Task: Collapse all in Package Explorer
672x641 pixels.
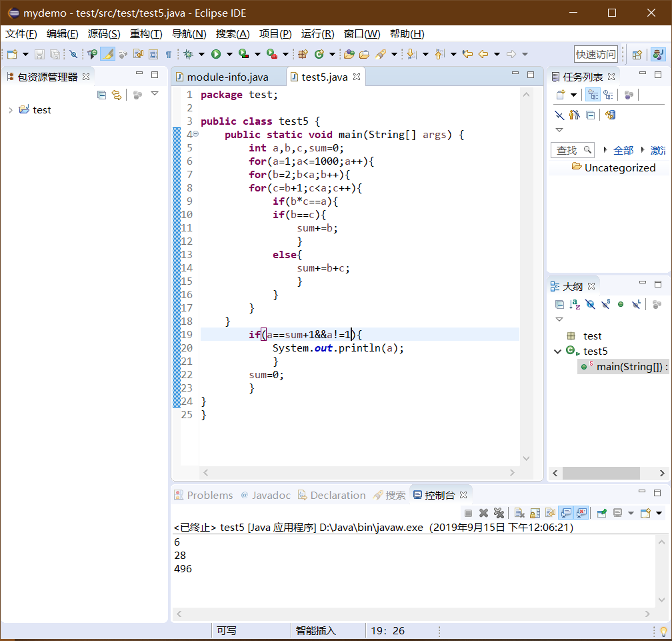Action: 101,95
